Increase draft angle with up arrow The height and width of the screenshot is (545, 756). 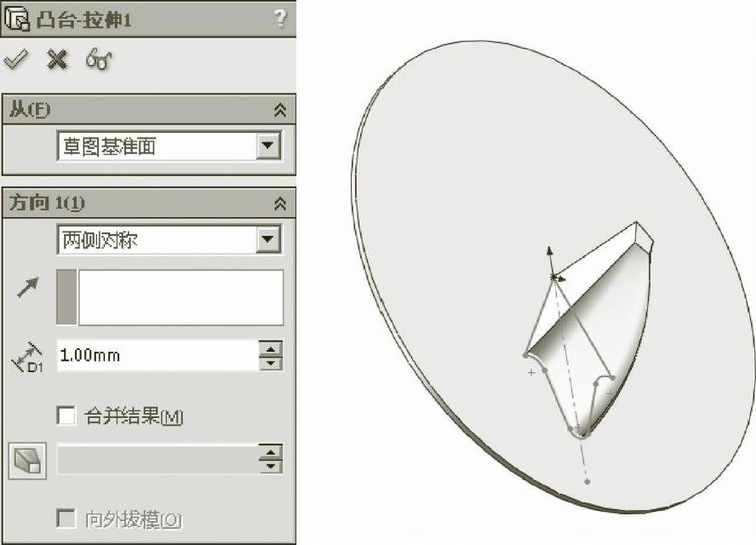point(271,452)
